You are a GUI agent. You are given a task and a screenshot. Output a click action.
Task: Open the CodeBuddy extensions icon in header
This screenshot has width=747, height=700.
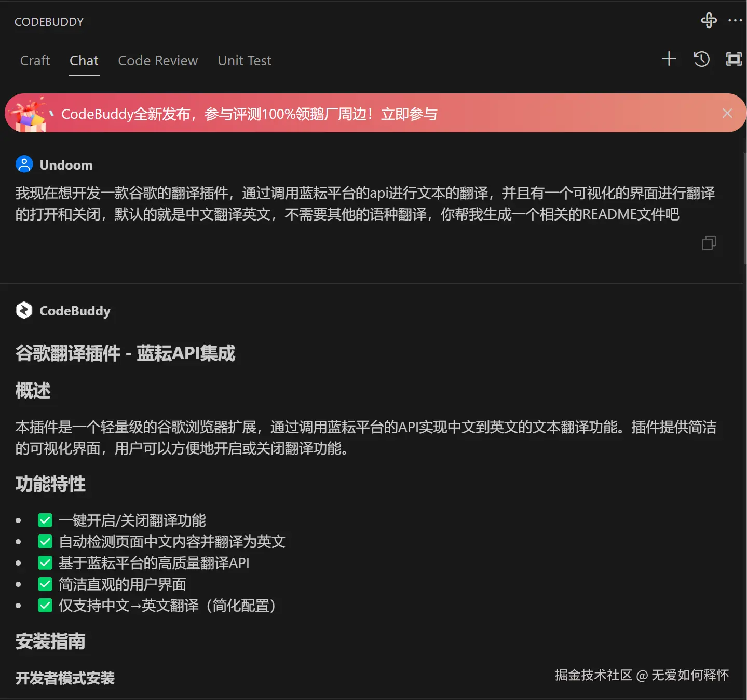[x=709, y=21]
